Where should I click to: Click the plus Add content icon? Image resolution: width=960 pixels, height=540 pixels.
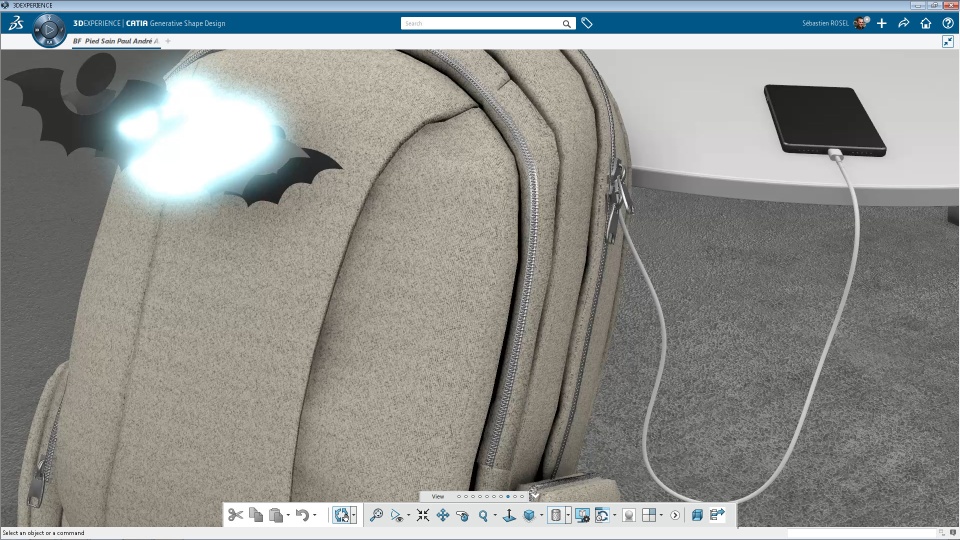pyautogui.click(x=882, y=23)
